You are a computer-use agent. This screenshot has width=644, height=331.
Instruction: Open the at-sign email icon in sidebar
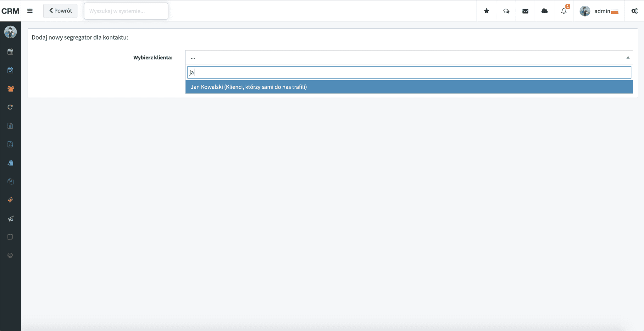click(x=10, y=255)
